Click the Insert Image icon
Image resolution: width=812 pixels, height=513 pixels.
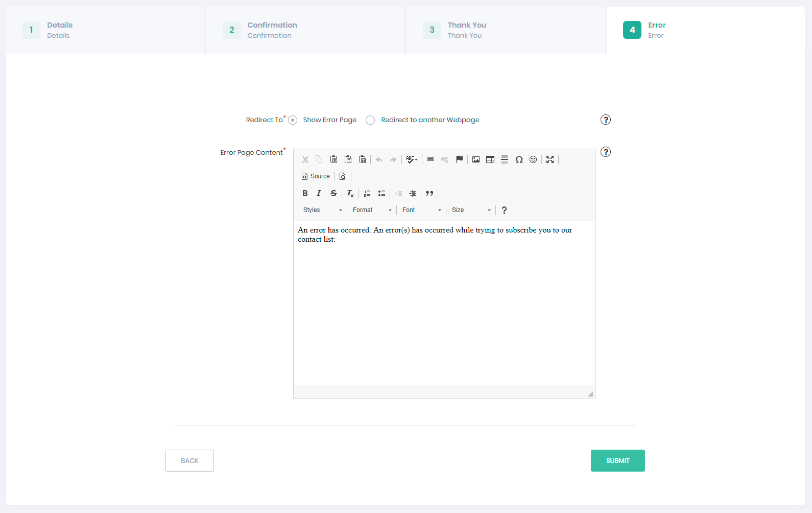tap(476, 159)
